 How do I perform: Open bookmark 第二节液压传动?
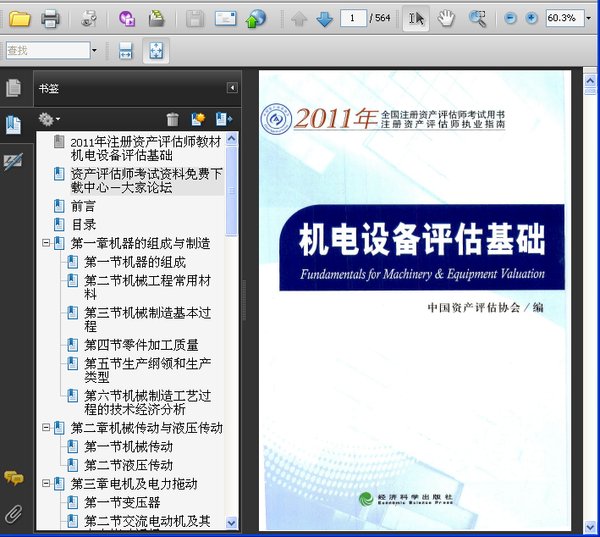[129, 465]
